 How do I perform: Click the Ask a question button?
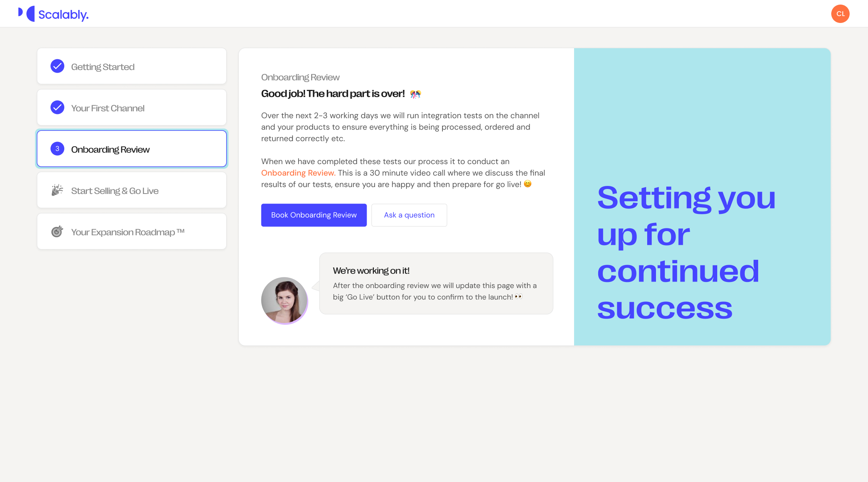[x=409, y=215]
